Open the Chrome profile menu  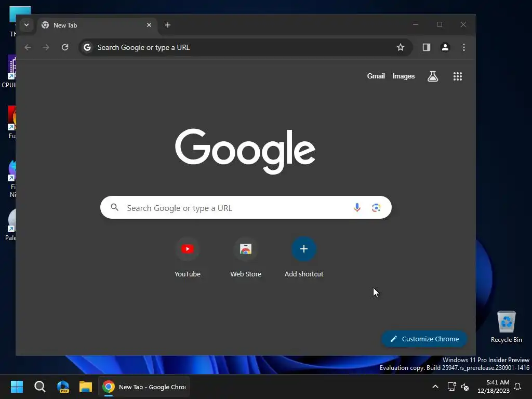(x=445, y=47)
